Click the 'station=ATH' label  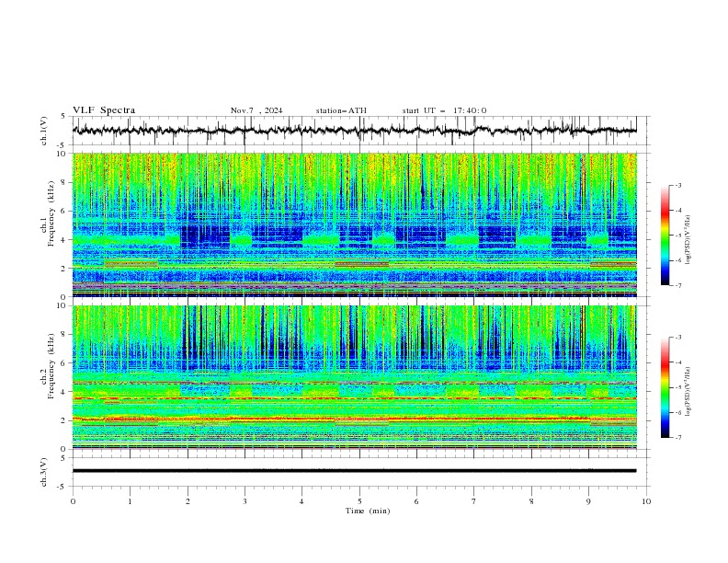[x=341, y=110]
